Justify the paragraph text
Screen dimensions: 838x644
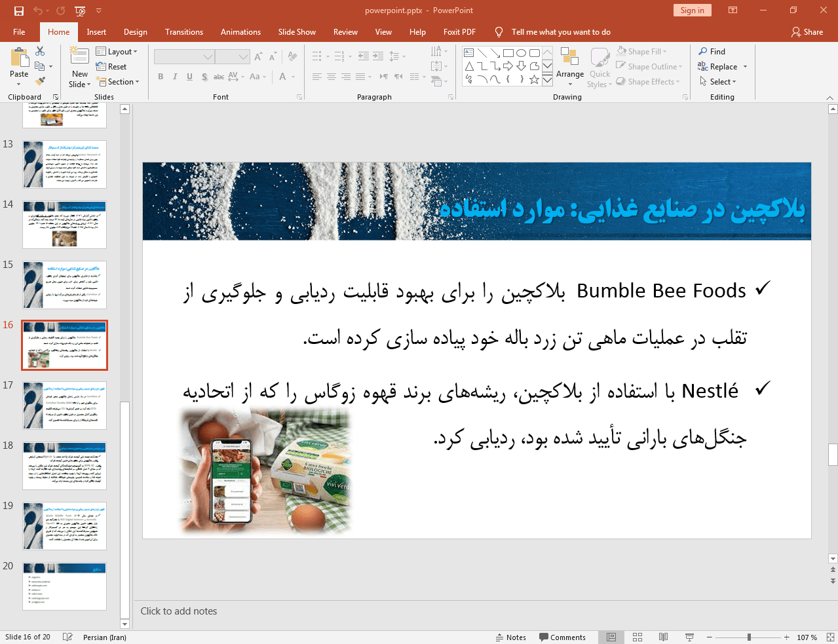click(x=360, y=77)
